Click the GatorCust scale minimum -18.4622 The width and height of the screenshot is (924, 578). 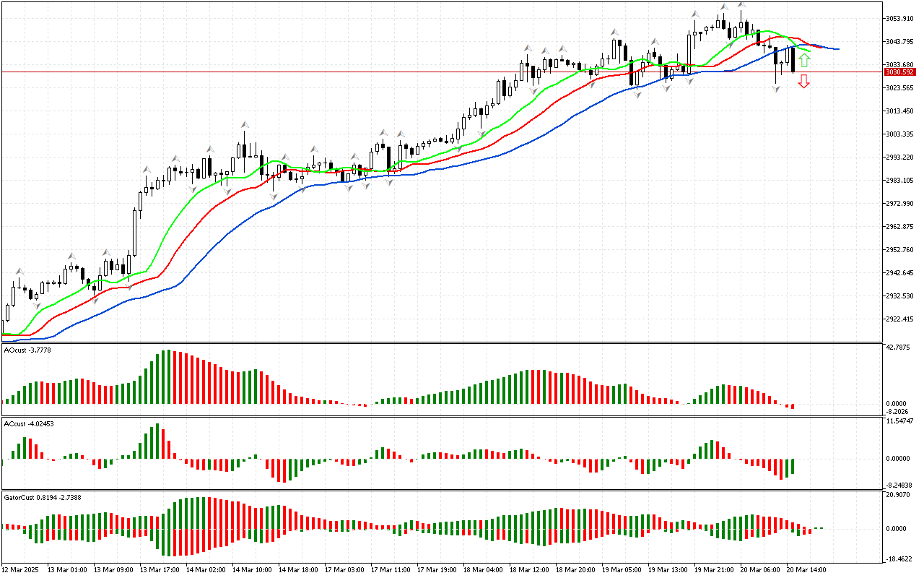pos(900,558)
